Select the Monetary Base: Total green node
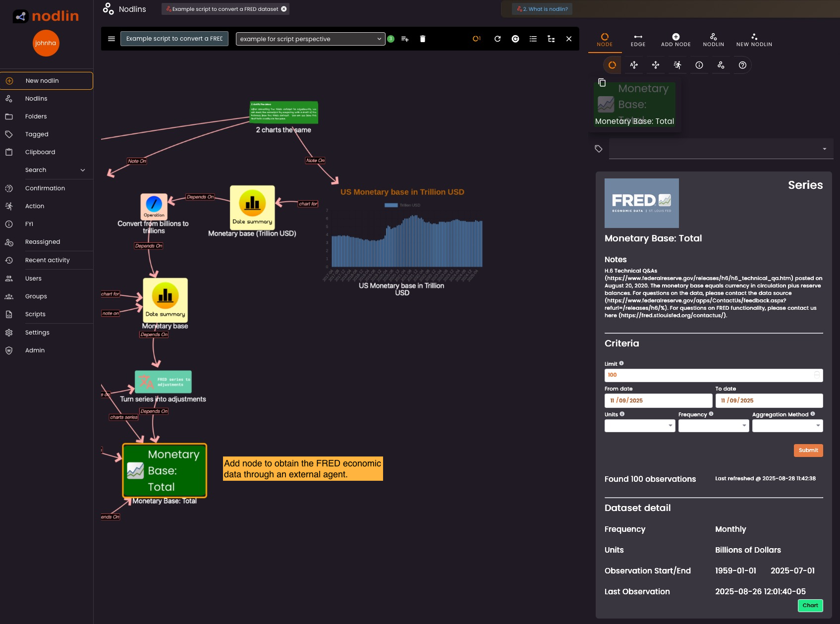Screen dimensions: 840x624 [165, 470]
